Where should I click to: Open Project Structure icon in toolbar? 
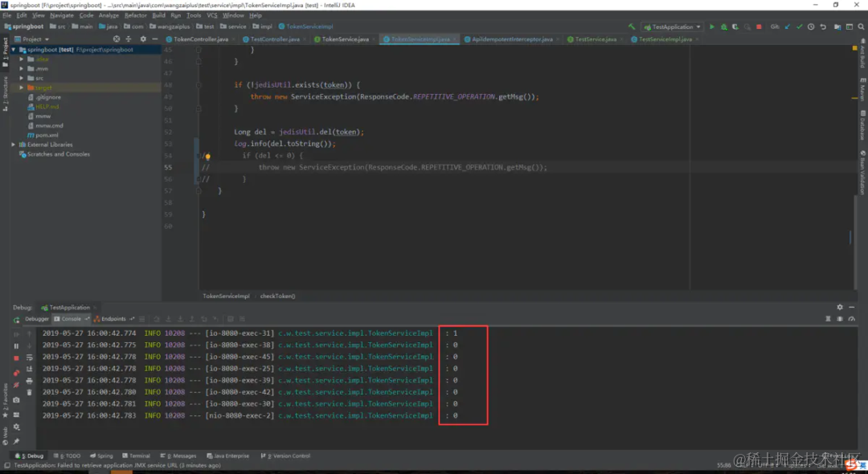[837, 27]
